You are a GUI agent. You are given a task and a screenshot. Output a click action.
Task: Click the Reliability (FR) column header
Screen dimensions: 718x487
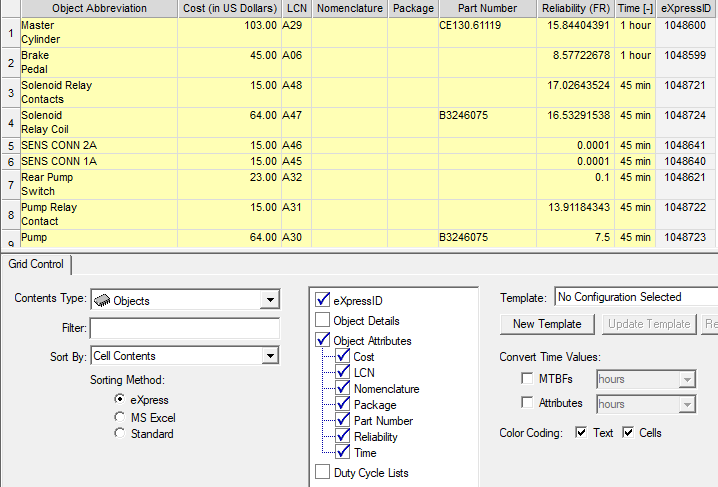pyautogui.click(x=576, y=8)
